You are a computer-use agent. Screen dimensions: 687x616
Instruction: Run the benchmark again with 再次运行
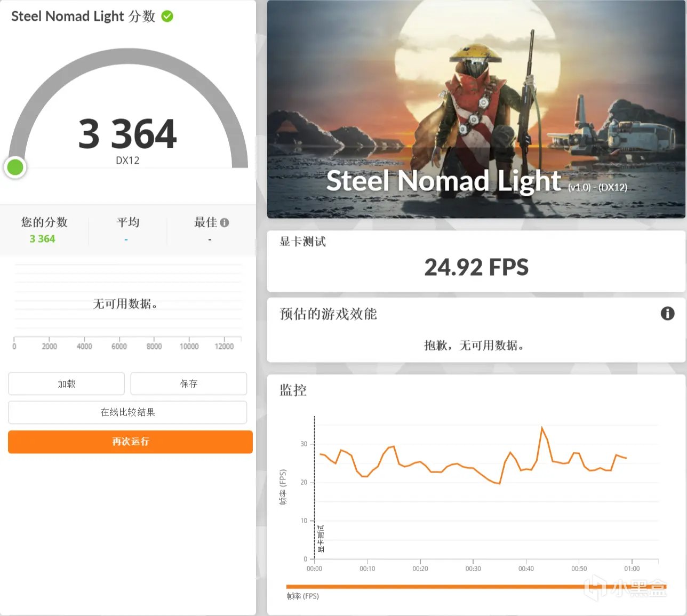tap(130, 442)
